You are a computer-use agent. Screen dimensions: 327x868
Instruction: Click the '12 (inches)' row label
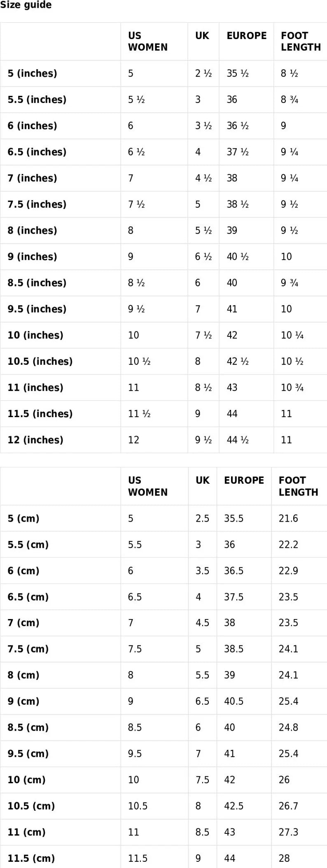(35, 440)
